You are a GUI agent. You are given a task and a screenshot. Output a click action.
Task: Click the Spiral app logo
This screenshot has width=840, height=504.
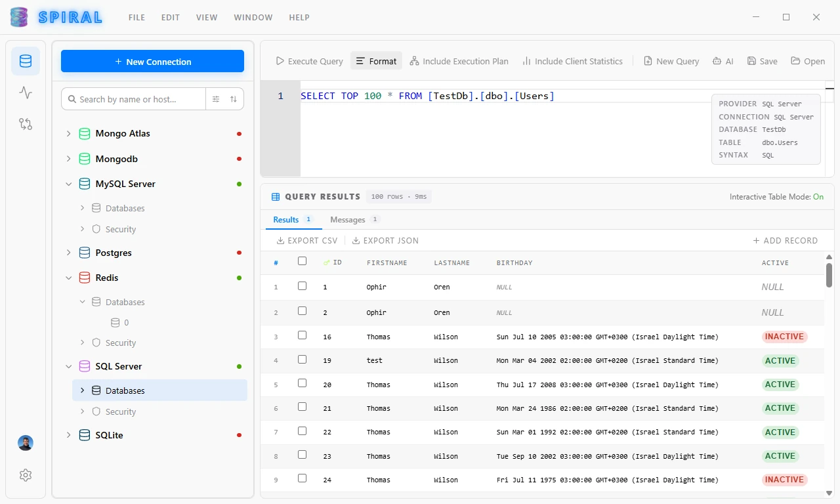coord(20,17)
